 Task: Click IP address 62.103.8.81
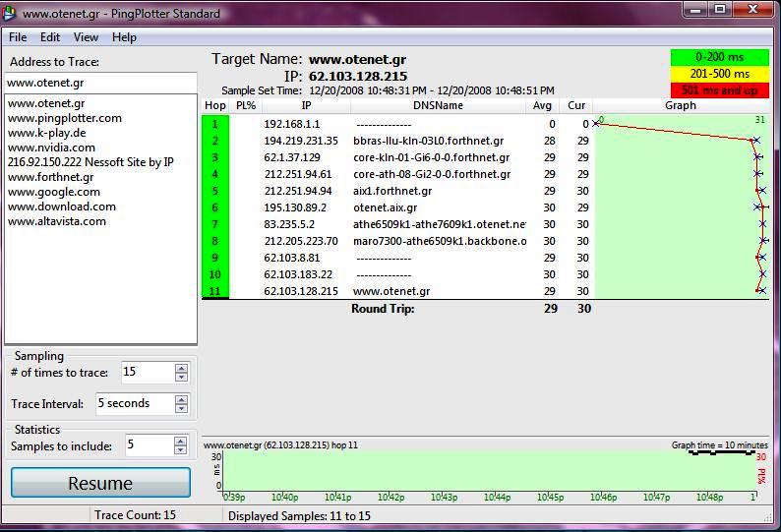point(292,258)
